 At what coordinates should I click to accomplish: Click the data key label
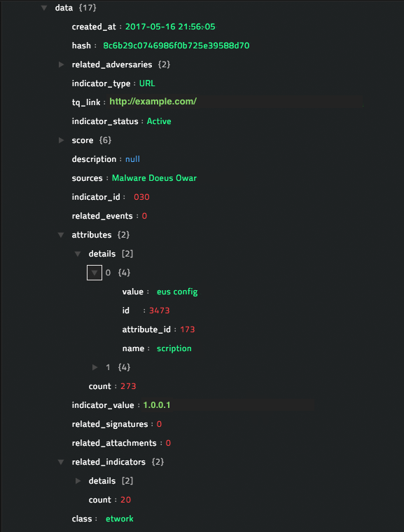(64, 8)
